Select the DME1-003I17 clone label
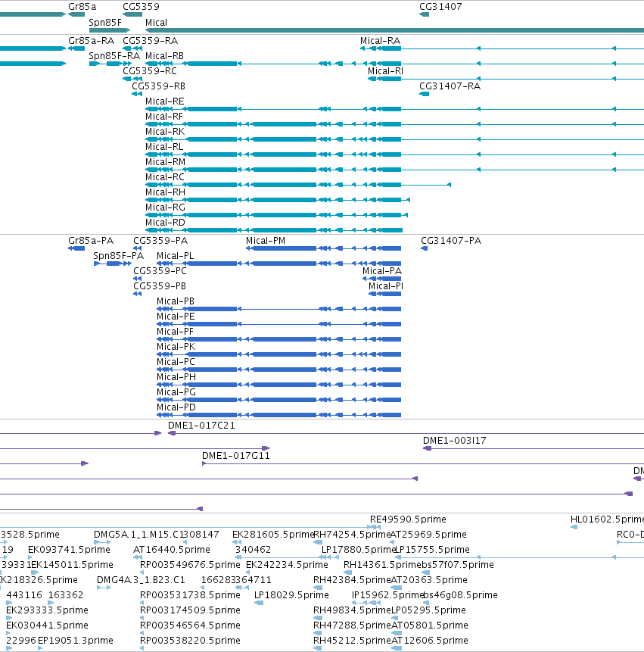 tap(455, 441)
